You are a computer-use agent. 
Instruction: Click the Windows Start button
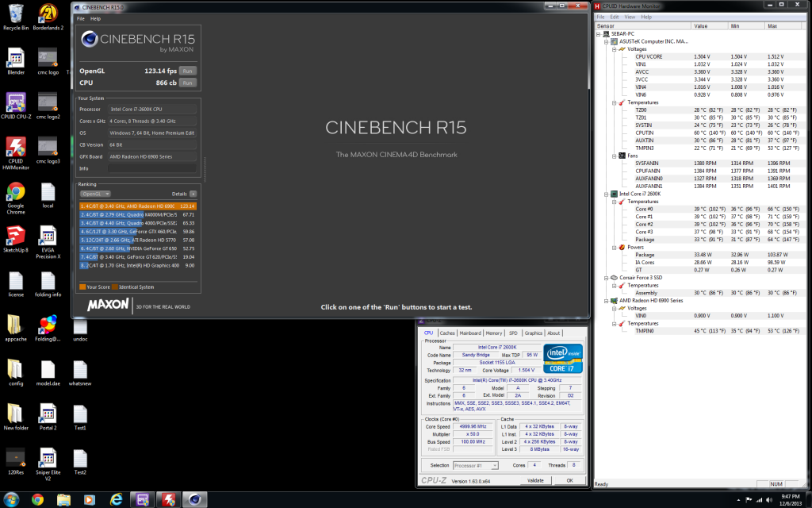pos(11,500)
